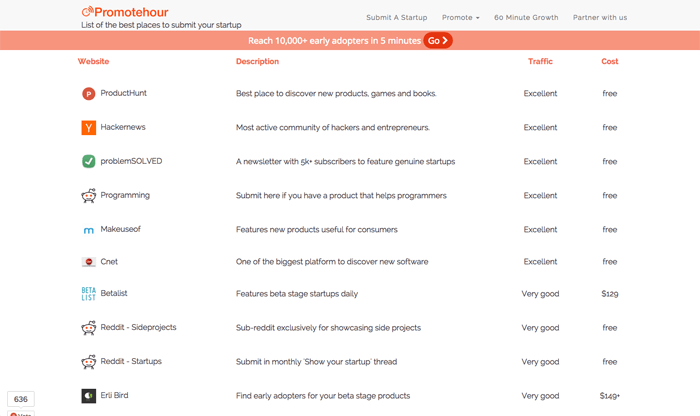Click the Cost column header
This screenshot has height=416, width=700.
point(609,62)
